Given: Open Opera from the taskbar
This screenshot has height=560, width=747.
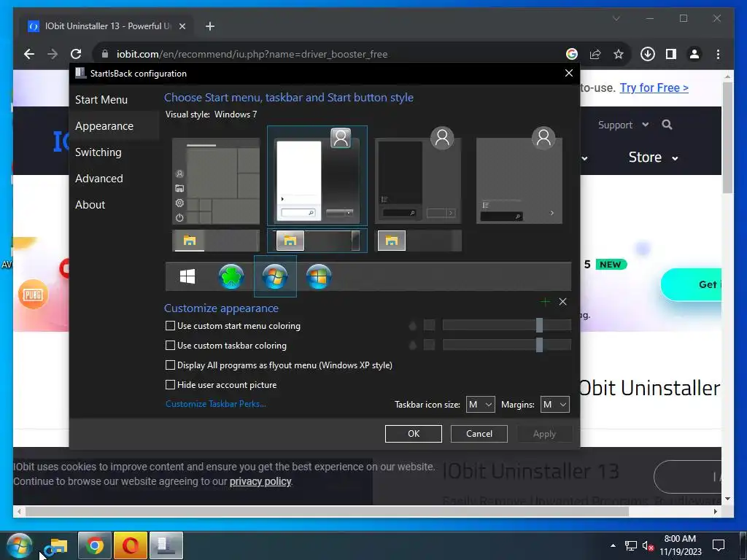Looking at the screenshot, I should point(131,545).
